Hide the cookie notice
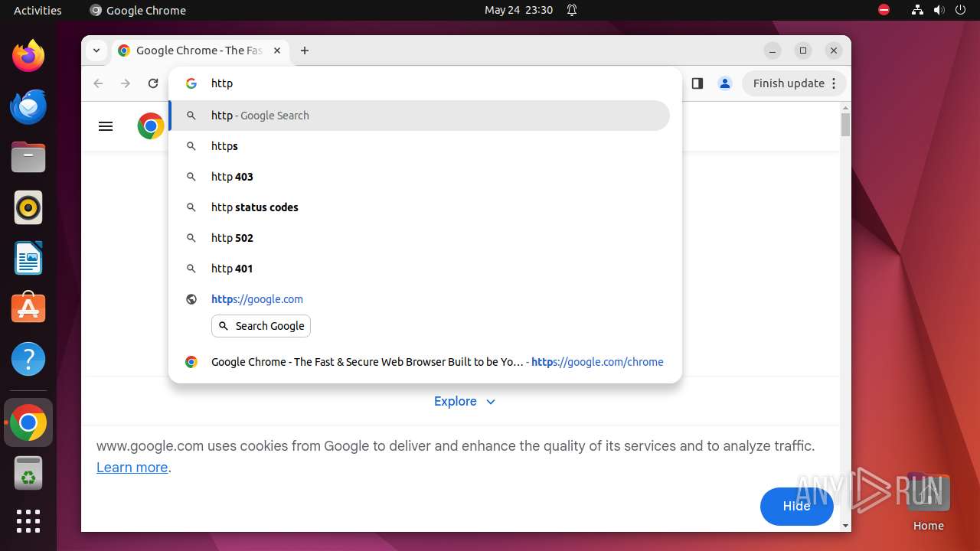Screen dimensions: 980x551 796,506
